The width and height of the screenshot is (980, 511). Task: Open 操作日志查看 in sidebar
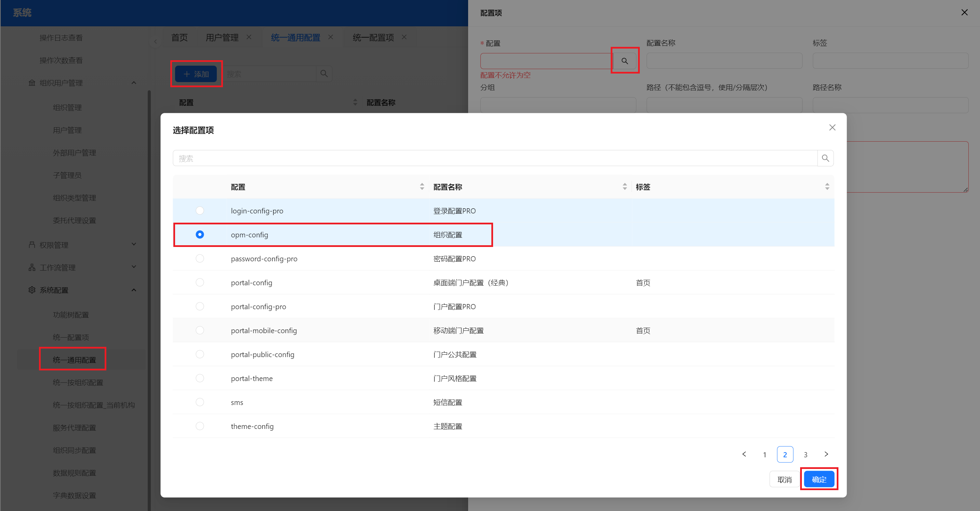pyautogui.click(x=61, y=38)
